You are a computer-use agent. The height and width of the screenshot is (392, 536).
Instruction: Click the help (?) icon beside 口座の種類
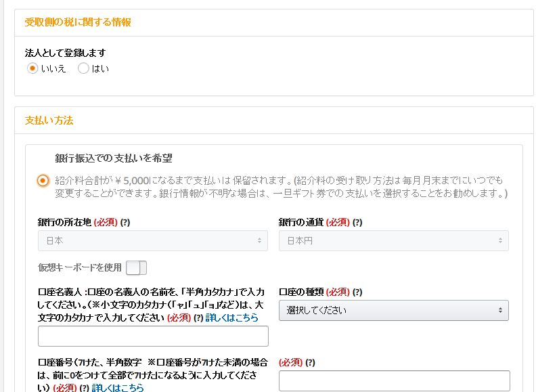(x=357, y=292)
